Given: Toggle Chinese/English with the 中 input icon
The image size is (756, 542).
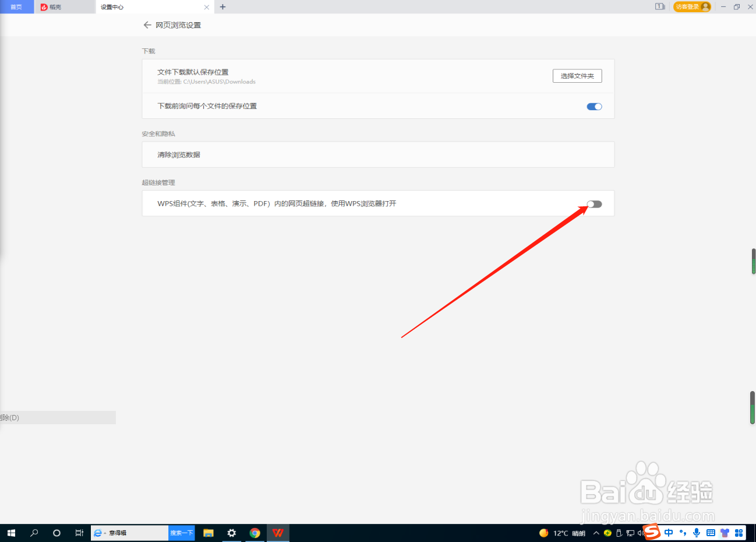Looking at the screenshot, I should click(669, 532).
